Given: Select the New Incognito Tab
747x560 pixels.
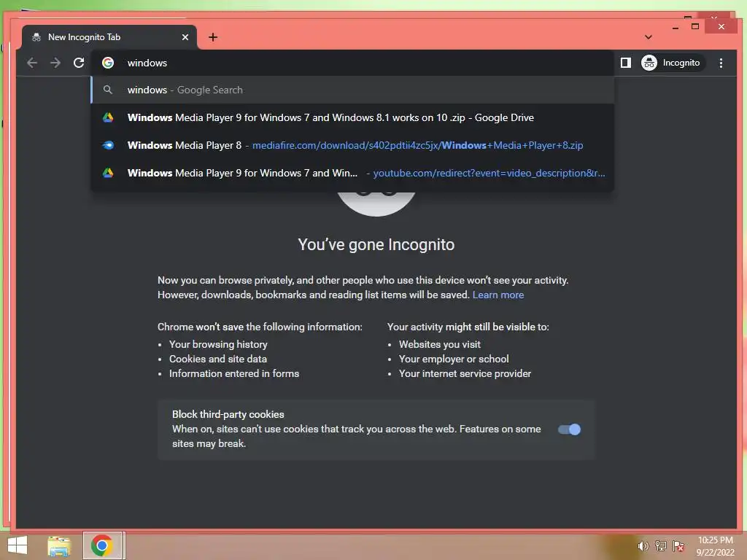Looking at the screenshot, I should click(109, 37).
